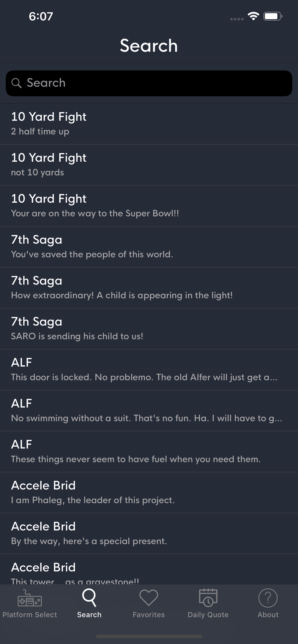This screenshot has height=644, width=298.
Task: Select the Super Bowl quote row
Action: pyautogui.click(x=149, y=206)
